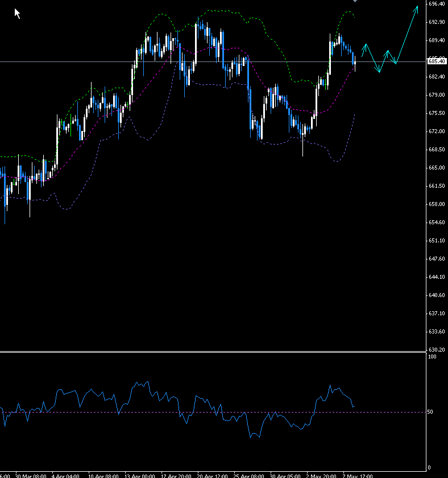Click the 30 Apr 05:00 time label

click(x=285, y=476)
